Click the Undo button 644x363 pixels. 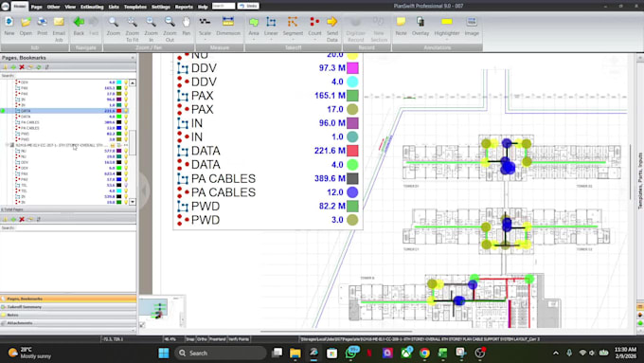point(248,7)
